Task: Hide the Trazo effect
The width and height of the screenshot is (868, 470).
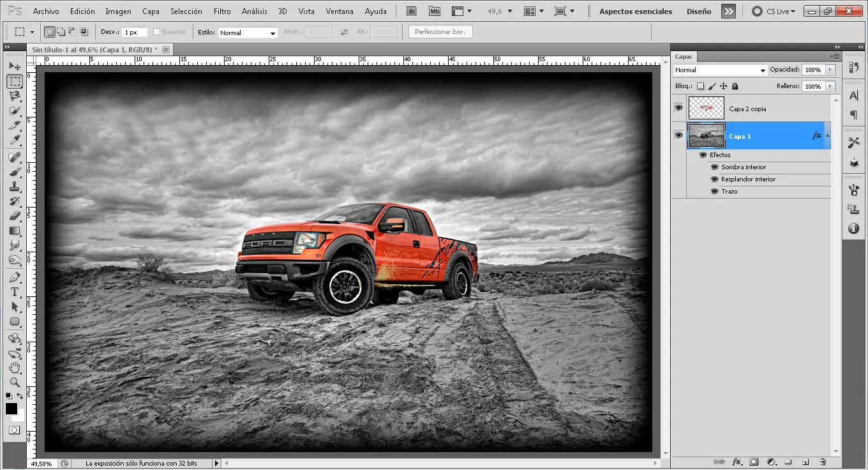Action: point(714,191)
